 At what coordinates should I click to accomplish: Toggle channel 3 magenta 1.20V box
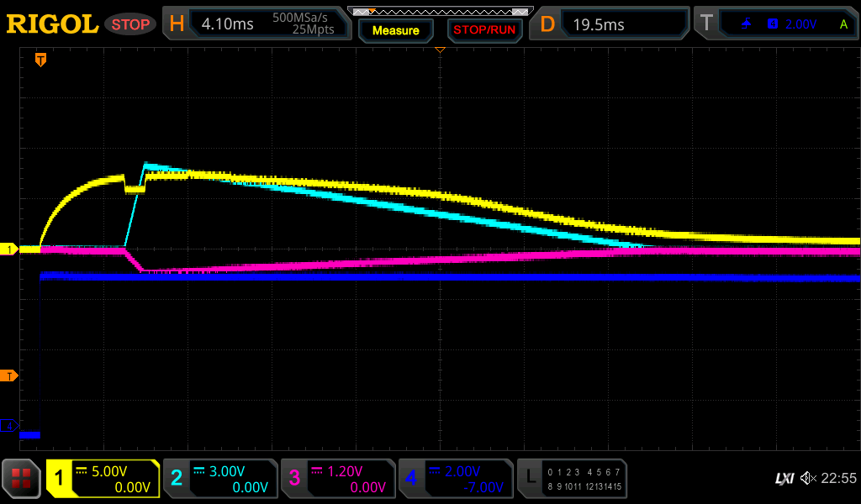(x=337, y=479)
